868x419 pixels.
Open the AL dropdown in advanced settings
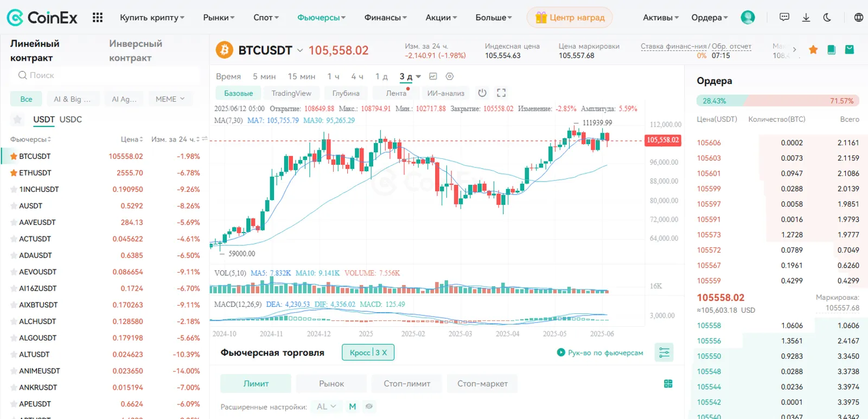pos(327,407)
